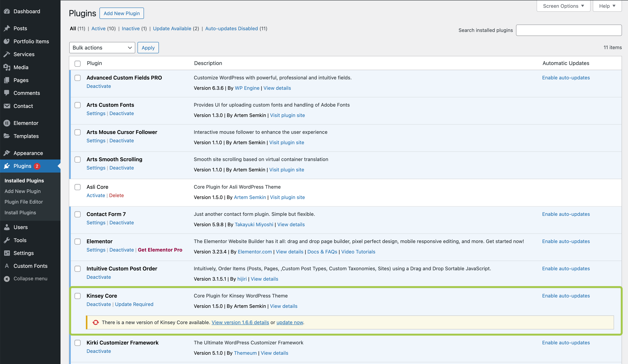Open the Bulk actions dropdown

tap(102, 48)
